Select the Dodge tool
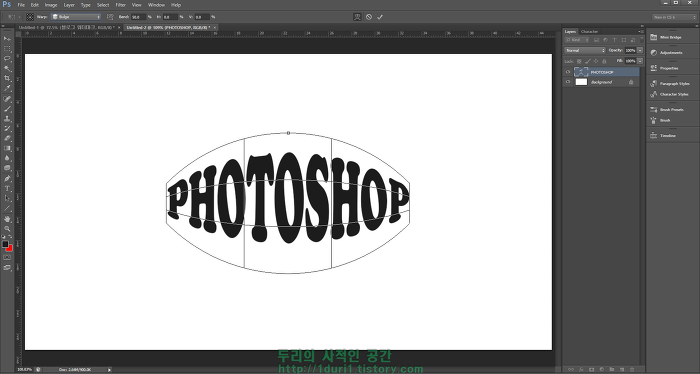 [7, 168]
